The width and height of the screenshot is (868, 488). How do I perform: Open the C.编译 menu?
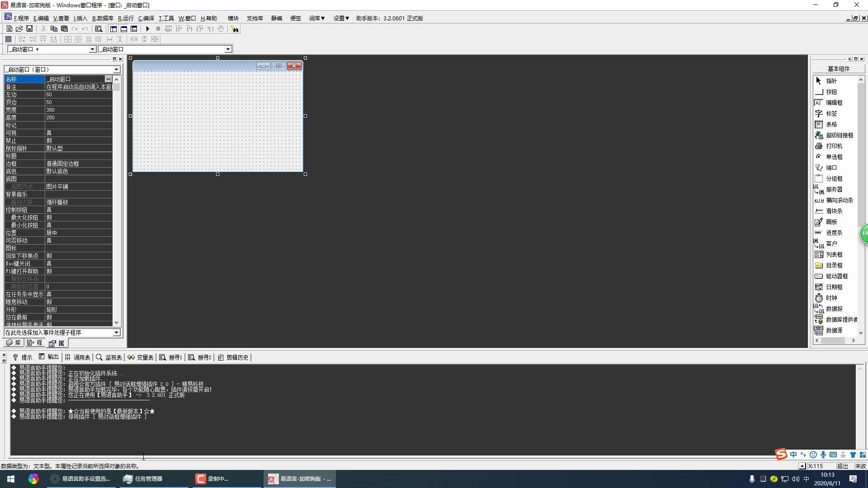point(146,19)
